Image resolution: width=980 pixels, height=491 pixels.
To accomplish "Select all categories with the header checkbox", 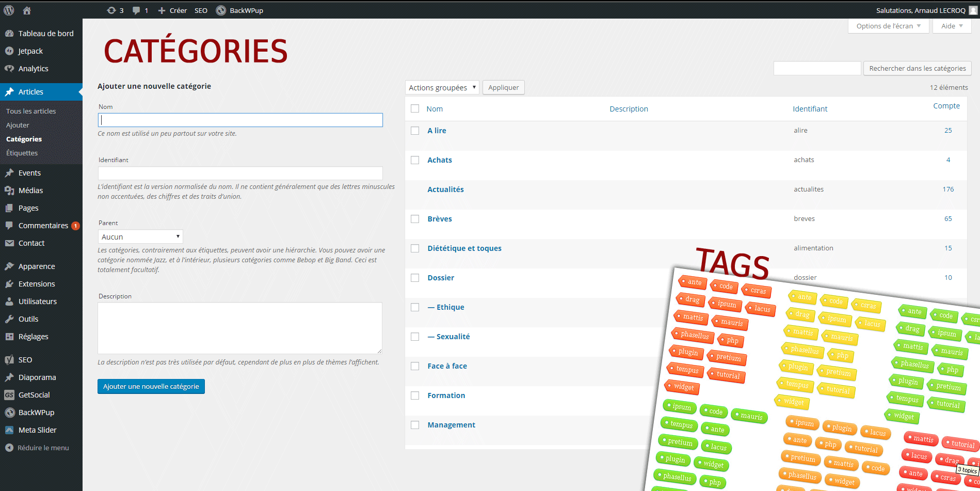I will pyautogui.click(x=415, y=108).
